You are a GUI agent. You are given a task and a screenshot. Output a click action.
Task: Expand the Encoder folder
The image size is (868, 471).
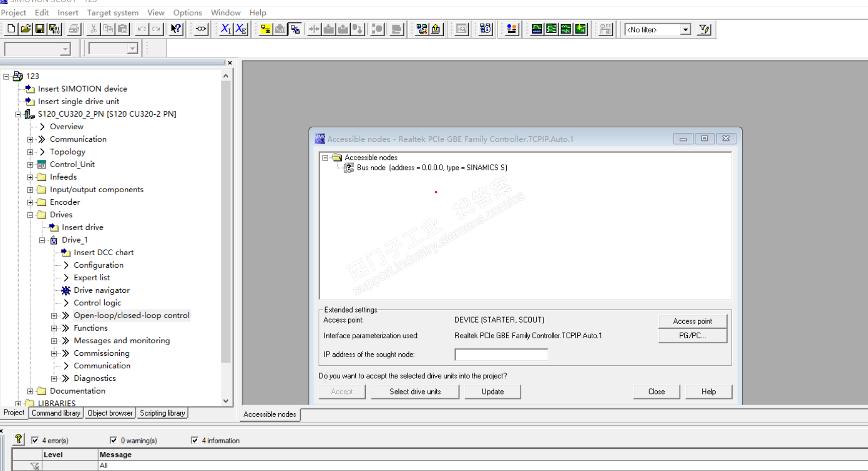30,202
